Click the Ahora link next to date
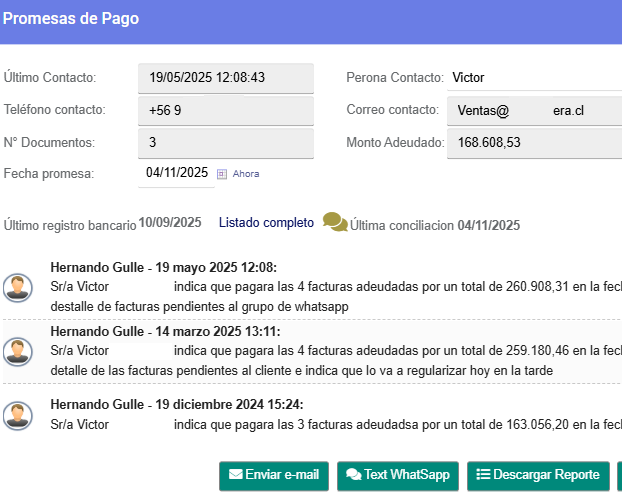This screenshot has height=502, width=622. coord(246,174)
